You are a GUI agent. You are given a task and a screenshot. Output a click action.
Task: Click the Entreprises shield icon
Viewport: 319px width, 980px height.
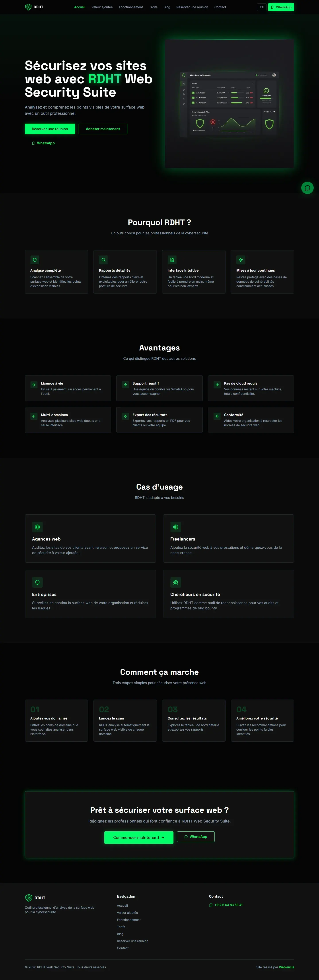click(37, 582)
